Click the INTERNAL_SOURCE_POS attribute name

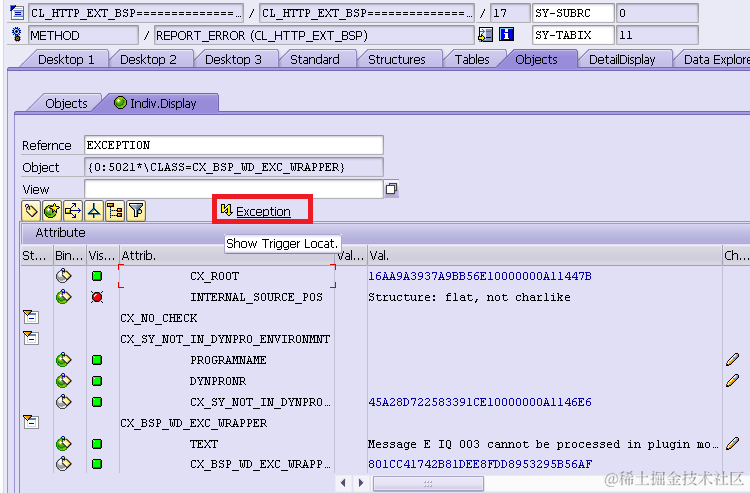pos(256,297)
